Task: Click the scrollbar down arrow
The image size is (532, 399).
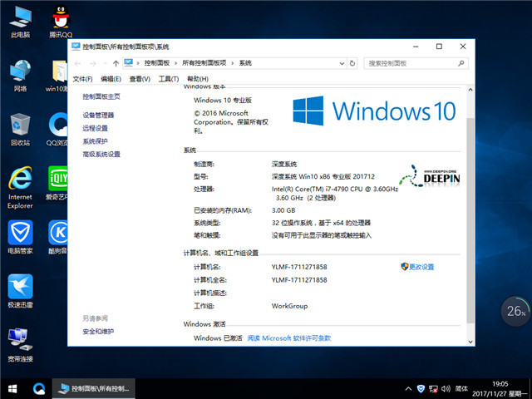Action: coord(470,342)
